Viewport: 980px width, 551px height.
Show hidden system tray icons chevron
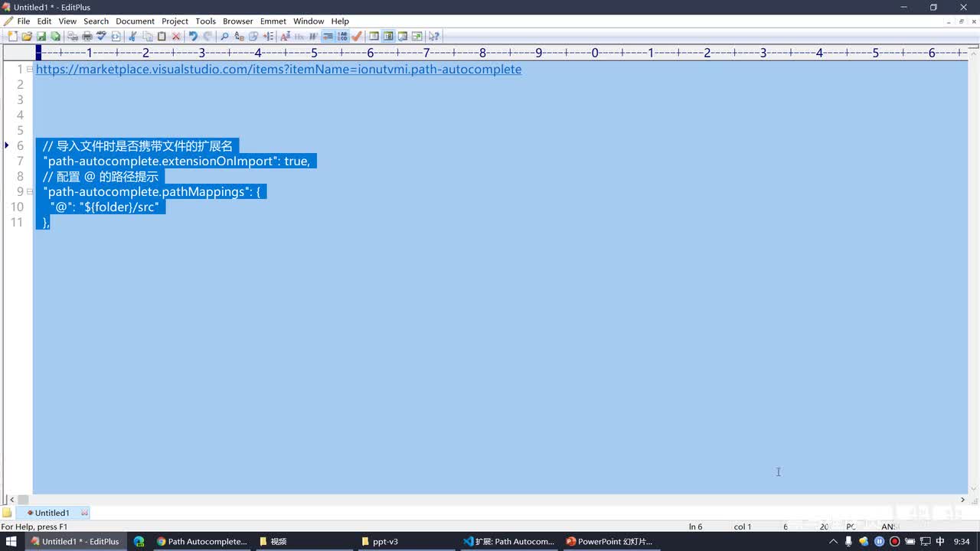coord(834,541)
